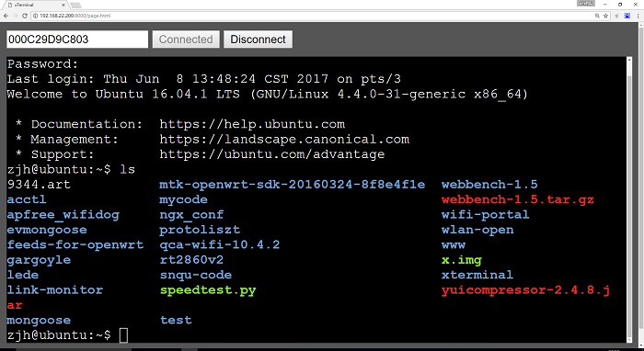Click the terminal cursor at the prompt
The height and width of the screenshot is (351, 644).
point(123,335)
